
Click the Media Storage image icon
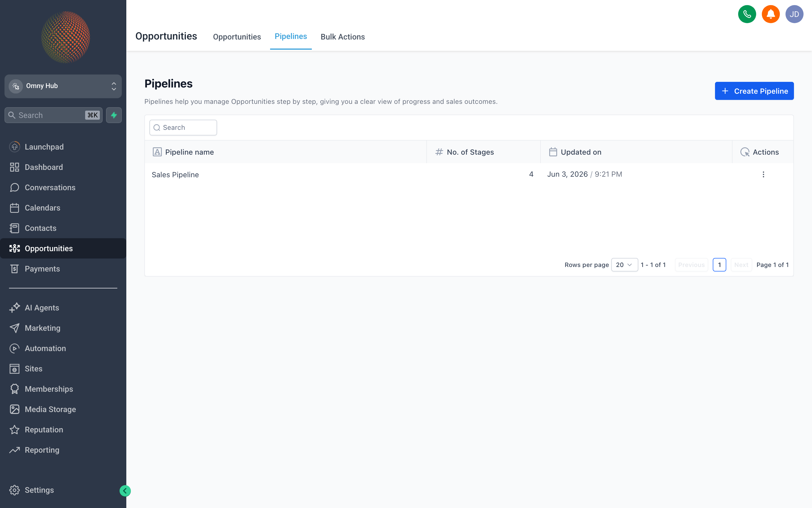click(x=14, y=409)
